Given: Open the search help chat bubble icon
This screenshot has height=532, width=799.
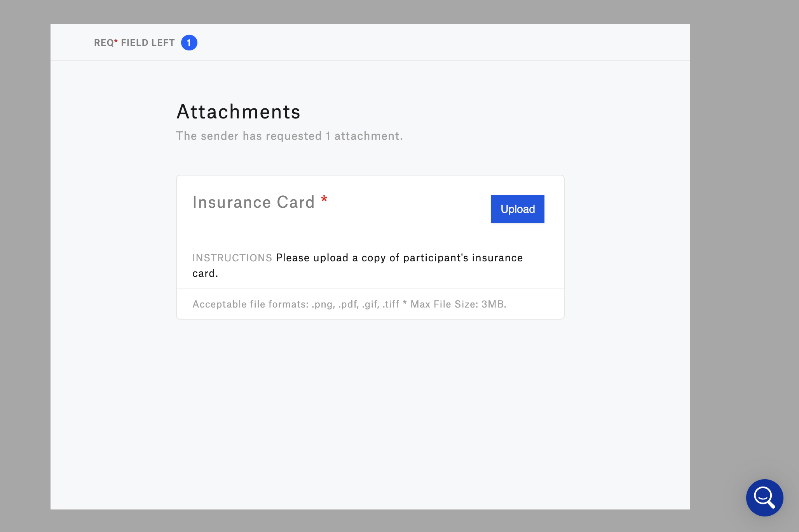Looking at the screenshot, I should 764,497.
